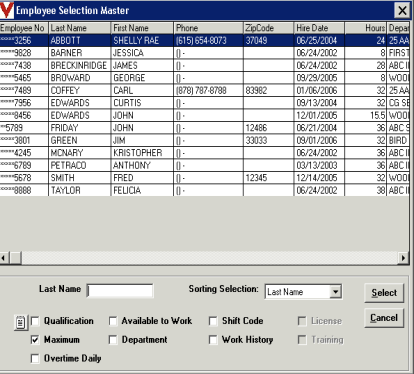Image resolution: width=414 pixels, height=374 pixels.
Task: Click the red V application icon
Action: [7, 10]
